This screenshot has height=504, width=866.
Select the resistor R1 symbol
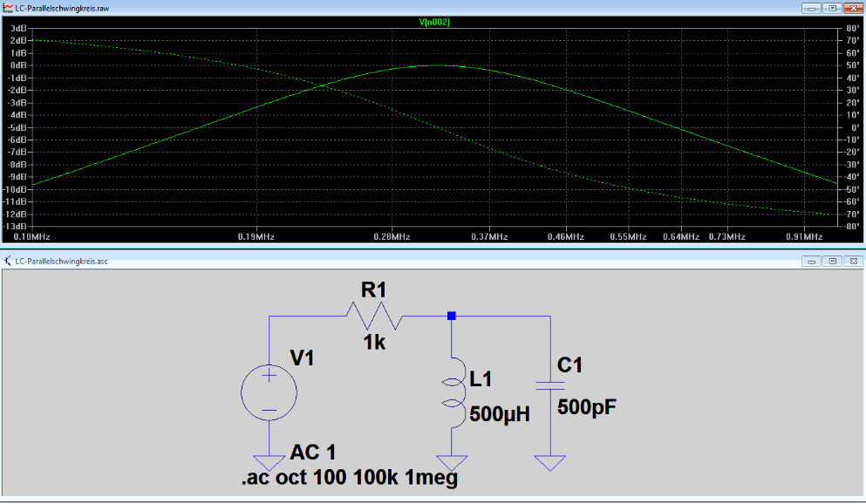pos(374,317)
